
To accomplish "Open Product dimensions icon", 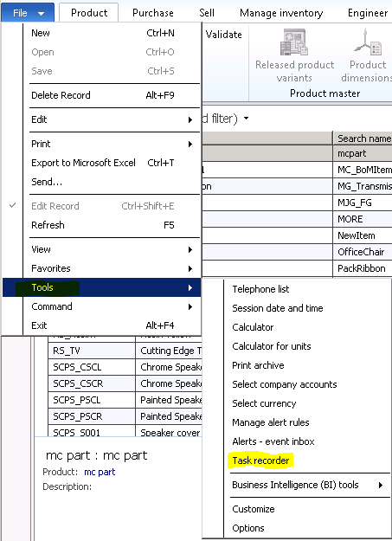I will [x=368, y=42].
